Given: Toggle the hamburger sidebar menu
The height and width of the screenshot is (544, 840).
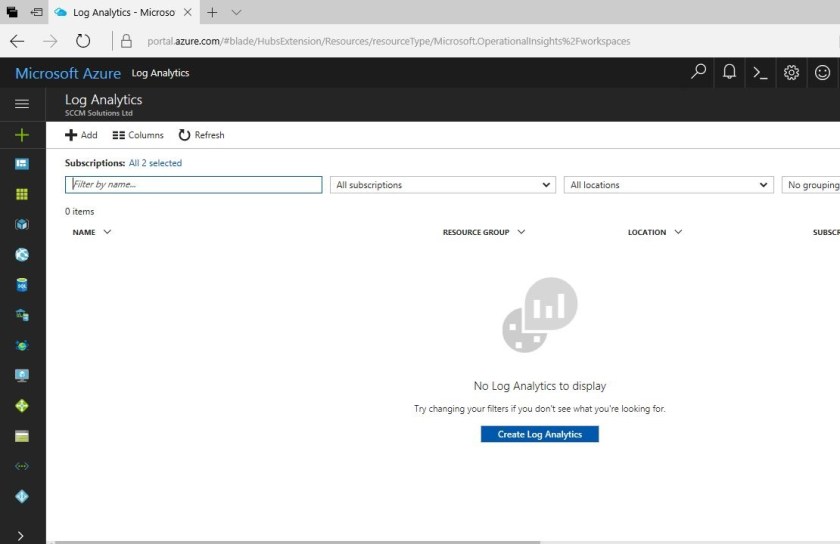Looking at the screenshot, I should pos(22,104).
